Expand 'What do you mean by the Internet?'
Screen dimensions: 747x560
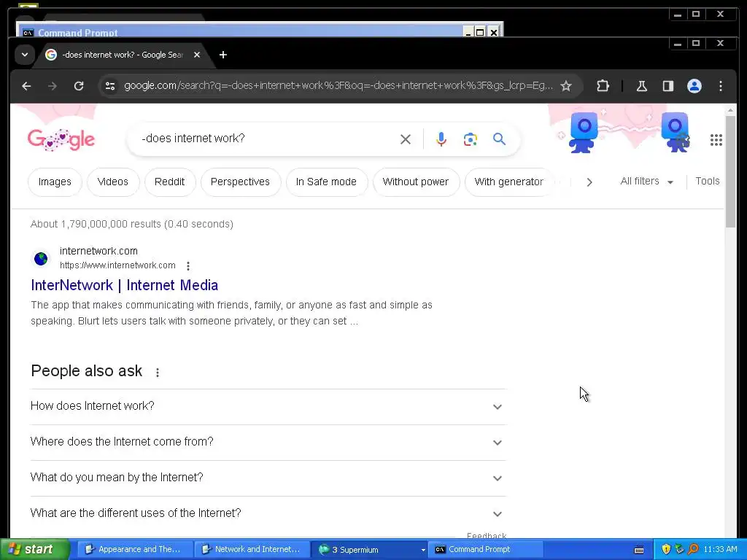268,478
